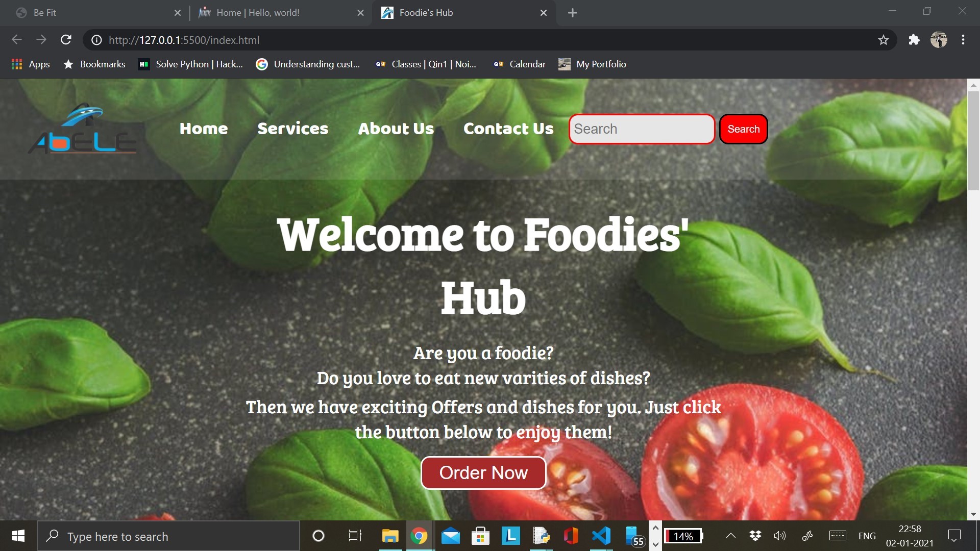Open the volume speaker control in the tray
Screen dimensions: 980x551
pos(779,536)
